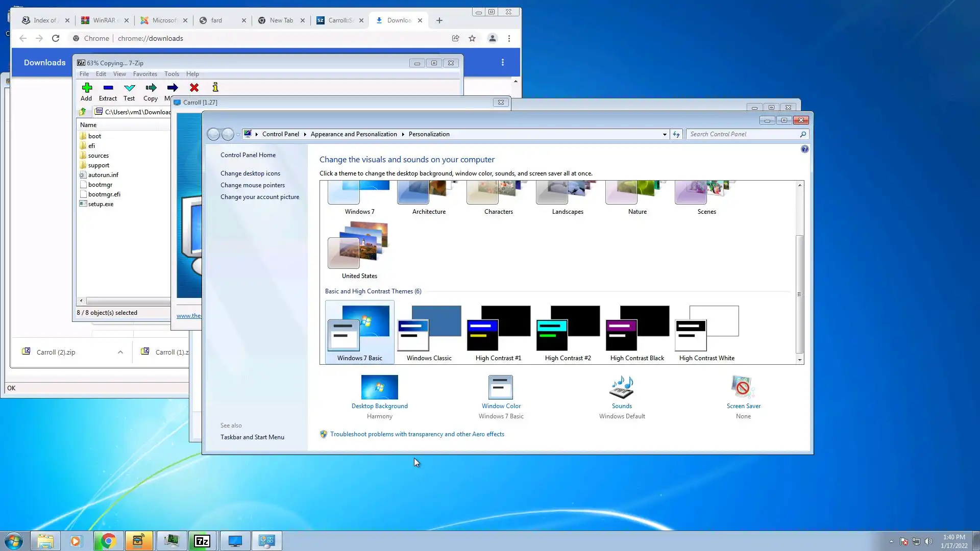Click the Search Control Panel field
This screenshot has width=980, height=551.
point(743,134)
